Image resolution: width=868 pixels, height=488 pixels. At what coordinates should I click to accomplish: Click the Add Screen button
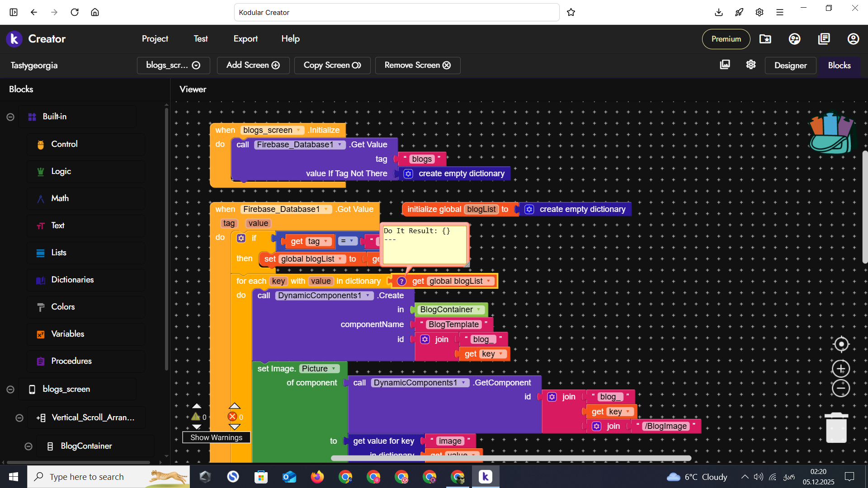(253, 66)
